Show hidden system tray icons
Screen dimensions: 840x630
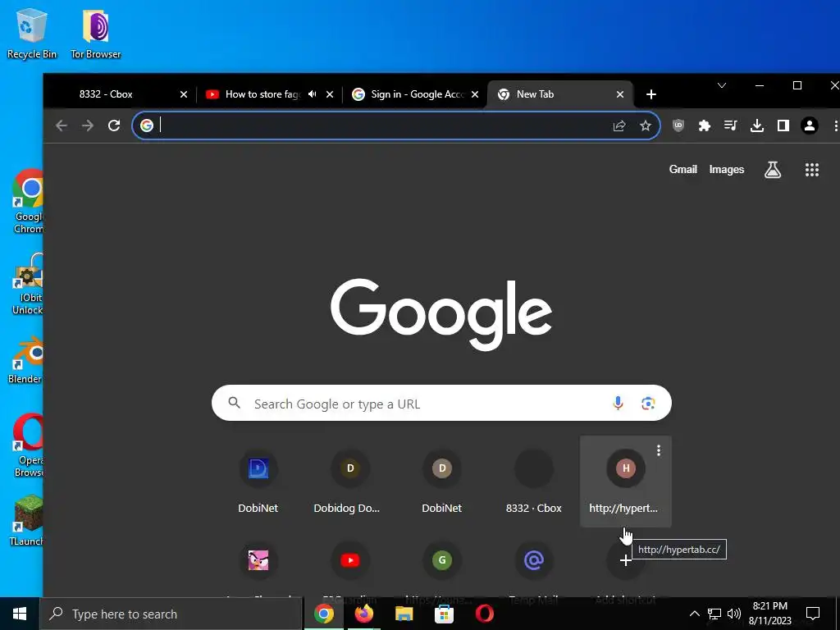tap(694, 614)
